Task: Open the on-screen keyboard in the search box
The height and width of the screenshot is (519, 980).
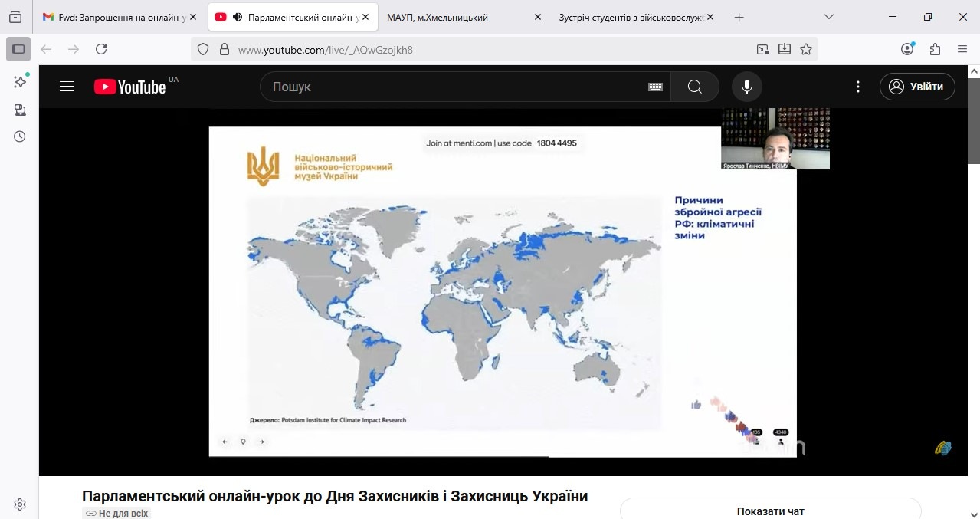Action: coord(655,87)
